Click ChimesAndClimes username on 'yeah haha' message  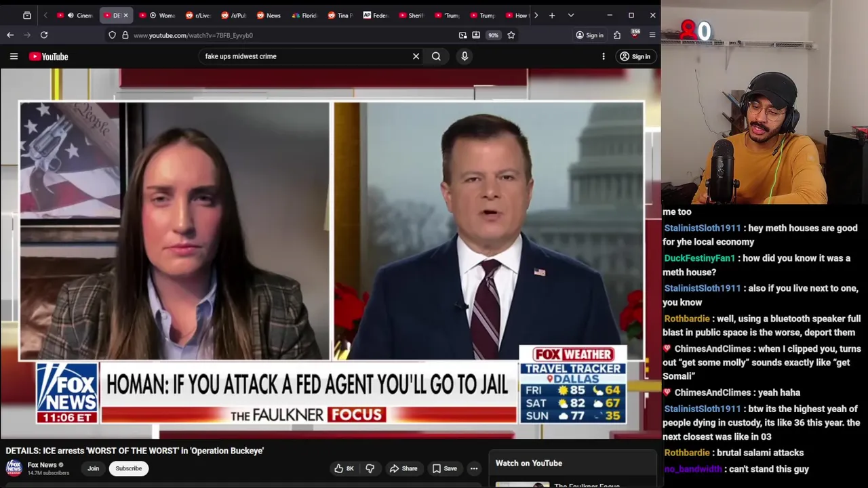pos(712,392)
